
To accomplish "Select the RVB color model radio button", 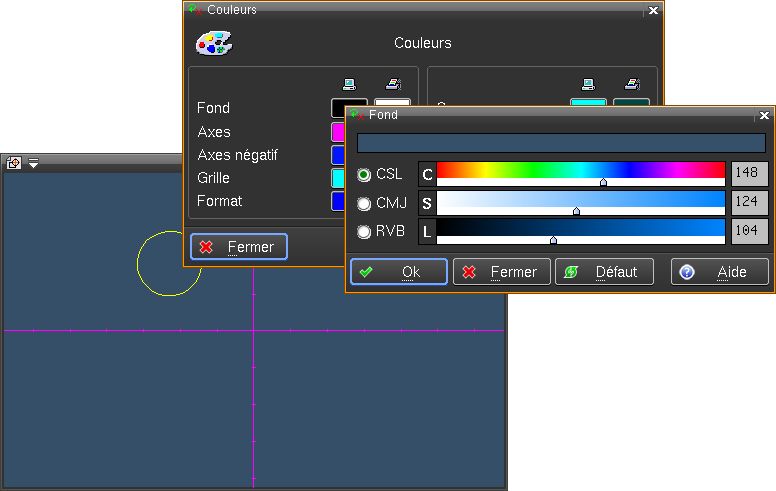I will coord(364,233).
